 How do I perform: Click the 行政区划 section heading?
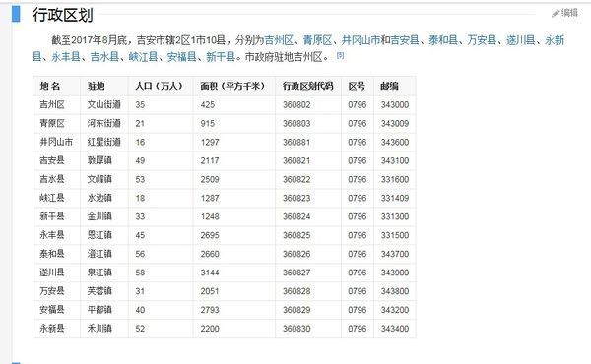pyautogui.click(x=62, y=15)
